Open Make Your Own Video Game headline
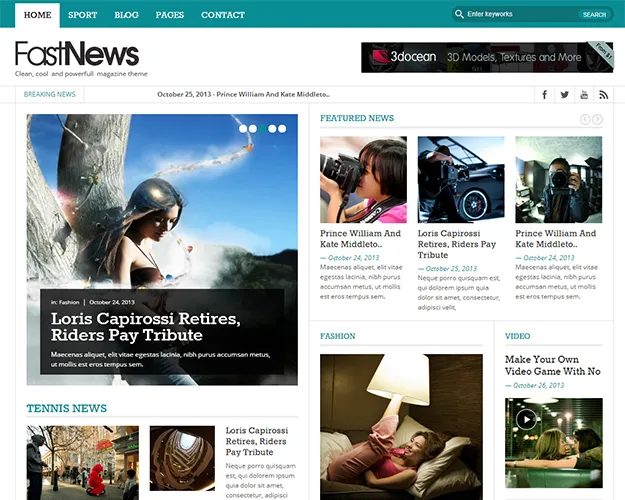This screenshot has width=625, height=500. point(553,365)
